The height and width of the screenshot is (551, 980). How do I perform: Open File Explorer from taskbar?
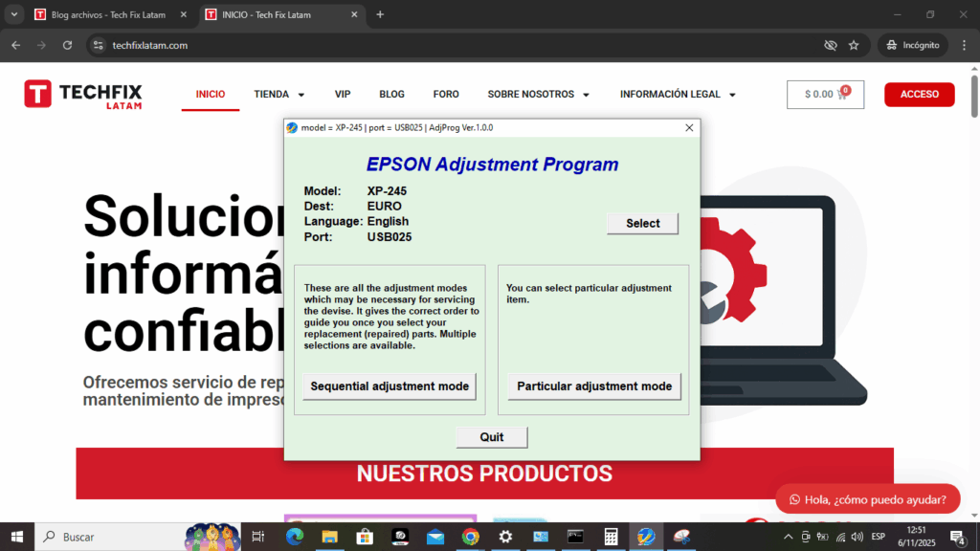tap(329, 537)
